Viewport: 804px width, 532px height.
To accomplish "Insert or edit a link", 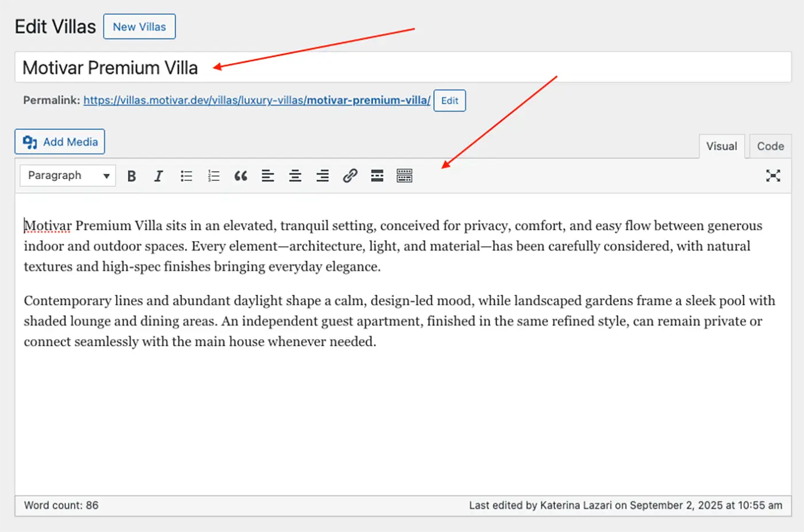I will 350,176.
